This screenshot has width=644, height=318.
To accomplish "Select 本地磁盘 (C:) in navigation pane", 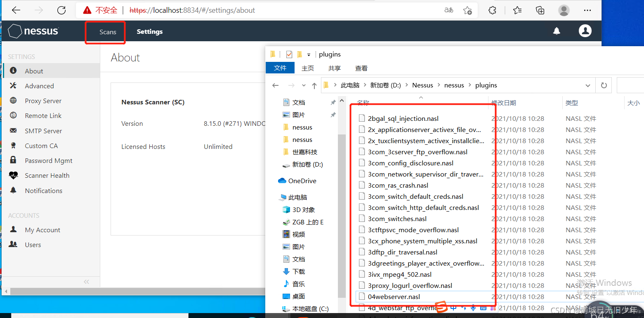I will 310,309.
